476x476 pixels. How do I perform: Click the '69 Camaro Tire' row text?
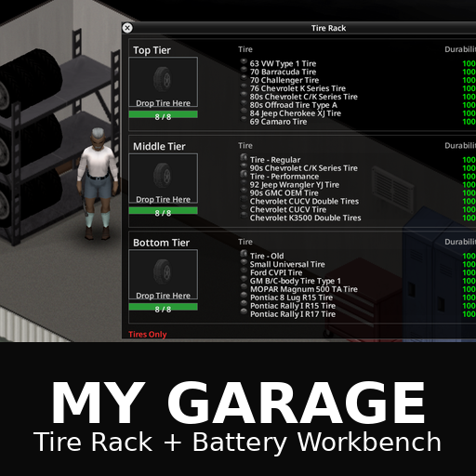click(x=278, y=122)
